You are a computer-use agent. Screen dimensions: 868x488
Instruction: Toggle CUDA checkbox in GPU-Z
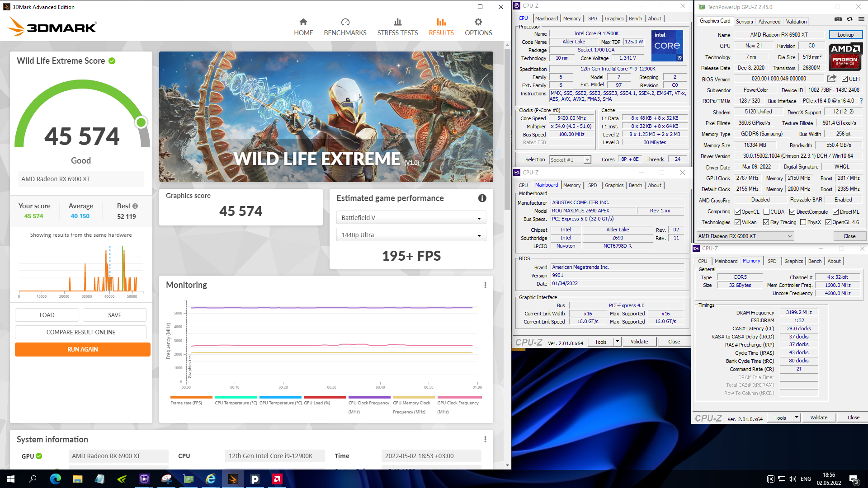point(766,212)
